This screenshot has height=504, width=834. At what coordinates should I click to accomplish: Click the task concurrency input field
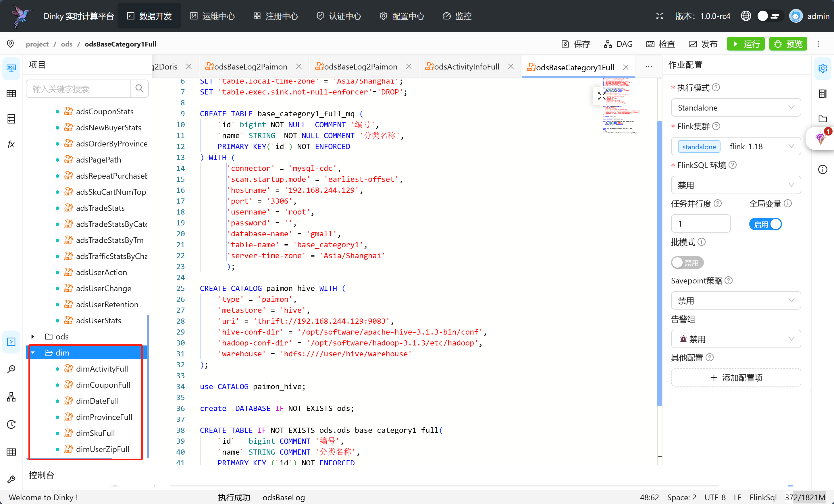click(701, 223)
